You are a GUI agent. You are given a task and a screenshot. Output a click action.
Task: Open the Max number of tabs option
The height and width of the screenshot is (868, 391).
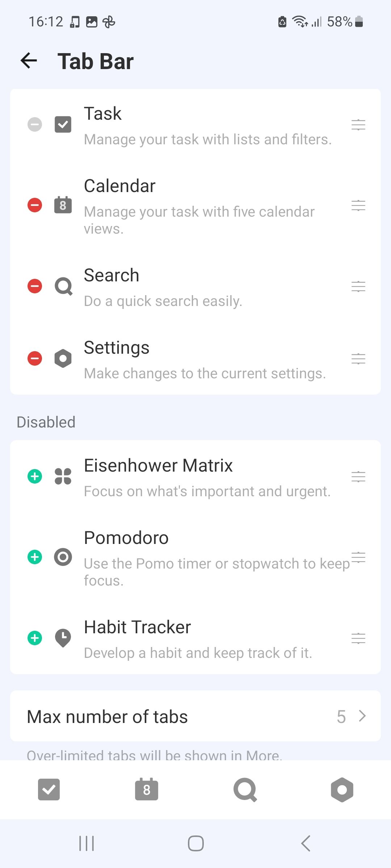[x=195, y=716]
